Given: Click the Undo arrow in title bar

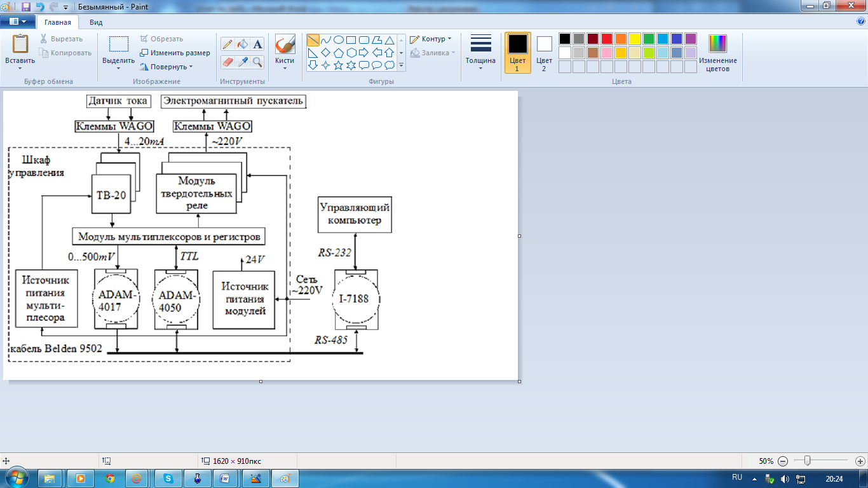Looking at the screenshot, I should click(x=40, y=7).
